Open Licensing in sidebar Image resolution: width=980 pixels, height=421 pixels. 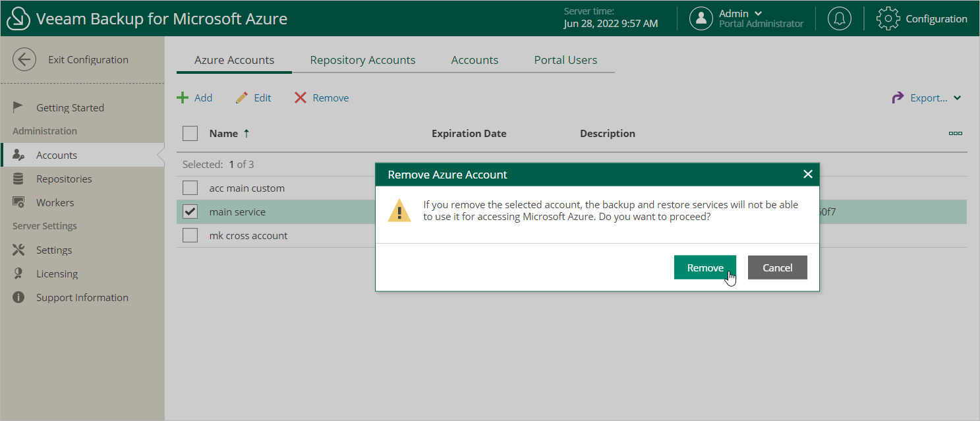pos(57,273)
